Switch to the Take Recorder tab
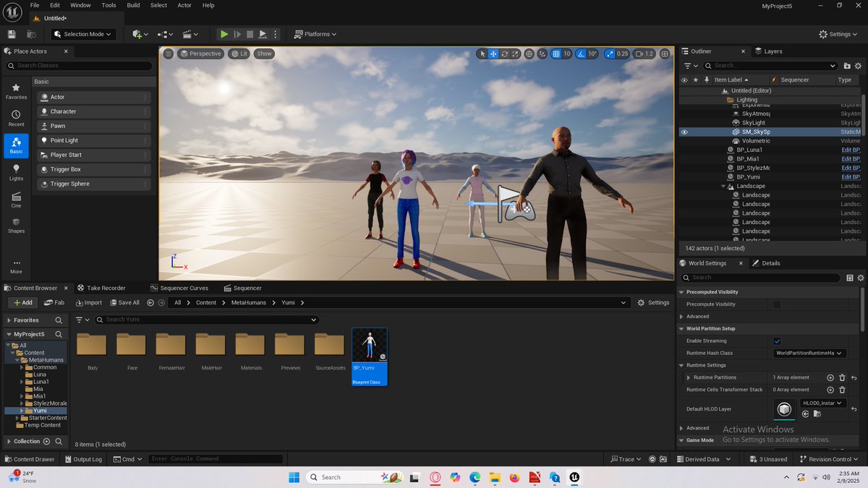The width and height of the screenshot is (868, 488). coord(101,288)
